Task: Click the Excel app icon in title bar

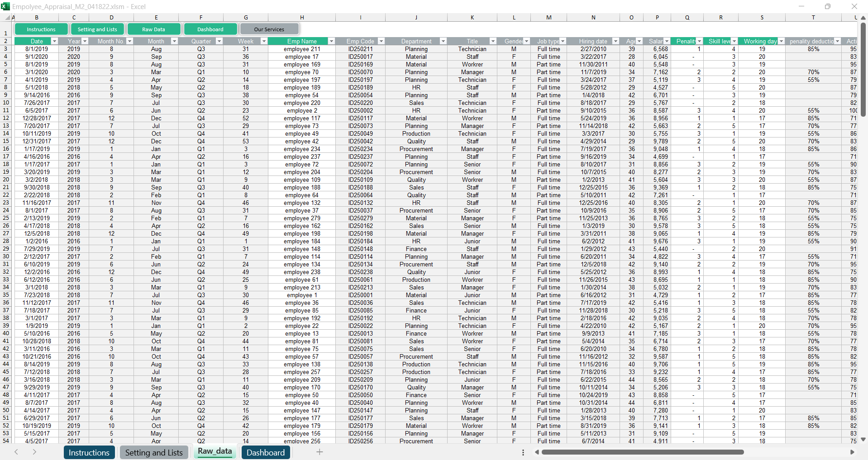Action: pos(5,6)
